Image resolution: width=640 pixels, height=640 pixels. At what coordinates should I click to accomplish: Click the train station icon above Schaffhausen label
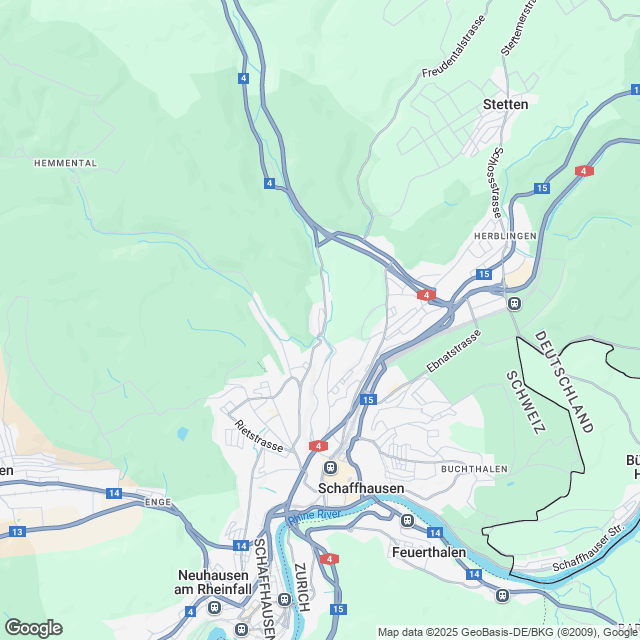tap(331, 467)
